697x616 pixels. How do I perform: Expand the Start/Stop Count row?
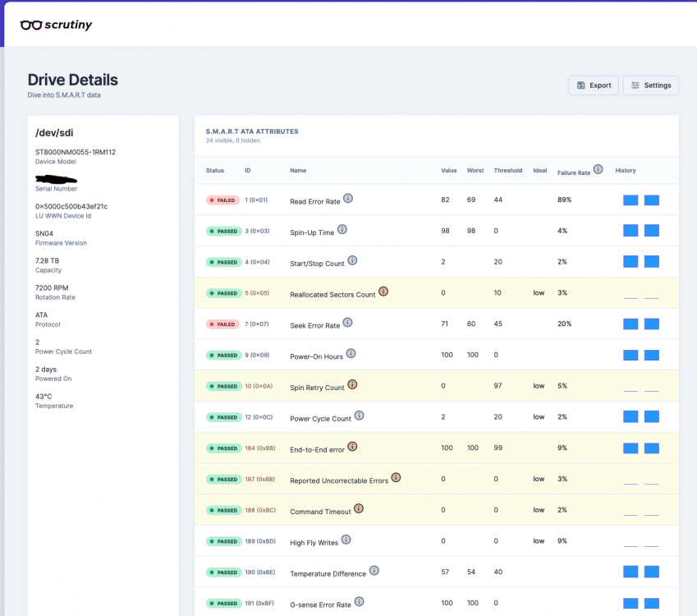click(x=437, y=262)
